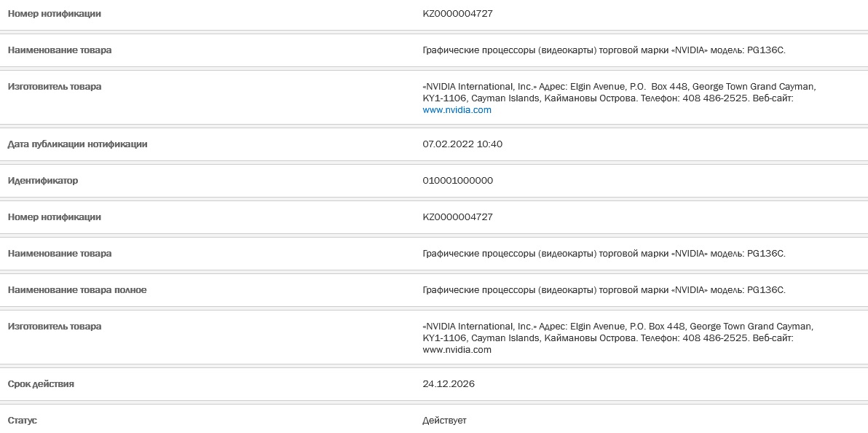The height and width of the screenshot is (433, 868).
Task: Click the Изготовитель товара label above Срок действия
Action: [54, 327]
